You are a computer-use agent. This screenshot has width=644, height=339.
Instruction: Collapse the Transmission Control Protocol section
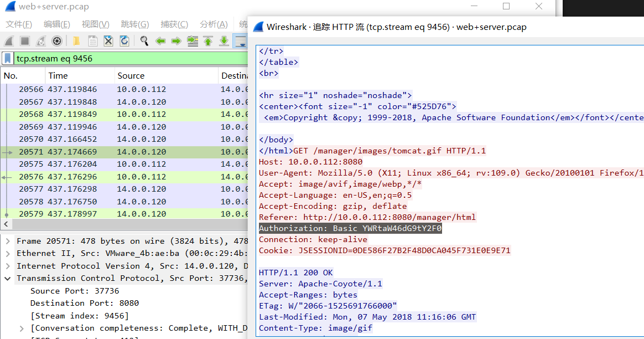[8, 278]
